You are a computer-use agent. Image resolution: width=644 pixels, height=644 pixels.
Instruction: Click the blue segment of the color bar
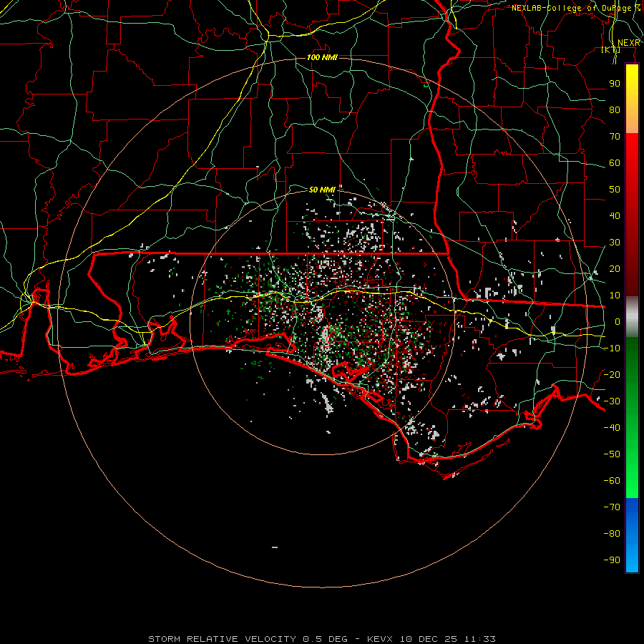click(x=632, y=535)
